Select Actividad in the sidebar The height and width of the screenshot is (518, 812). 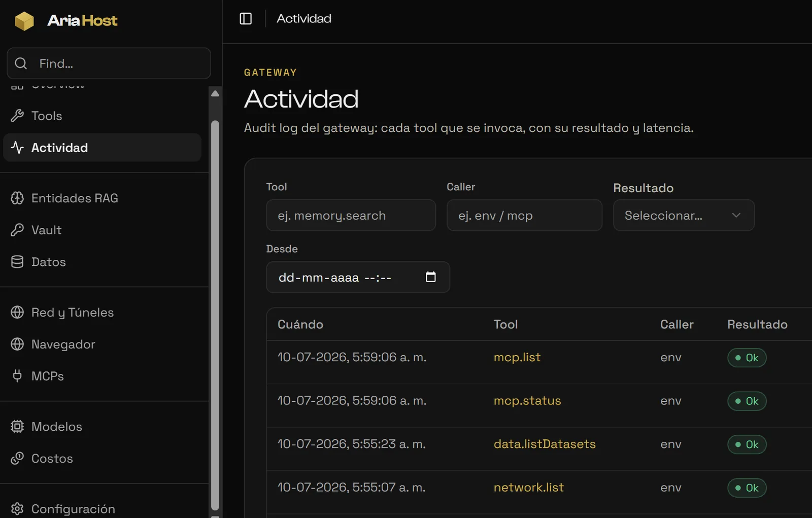[x=103, y=148]
